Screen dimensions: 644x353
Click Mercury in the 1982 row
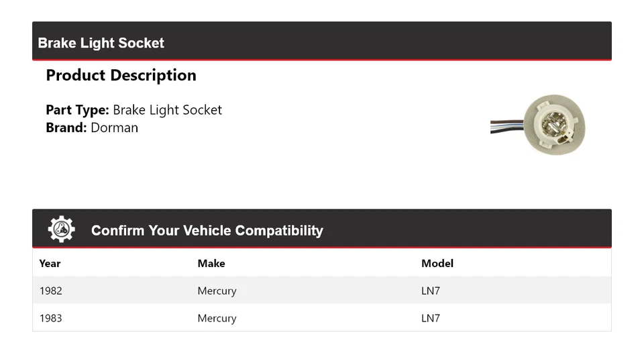point(217,291)
